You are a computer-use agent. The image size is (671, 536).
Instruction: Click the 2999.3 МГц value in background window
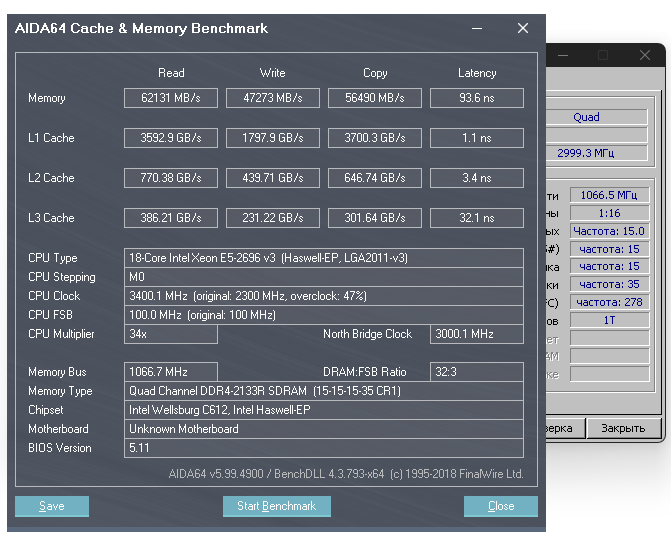click(597, 153)
